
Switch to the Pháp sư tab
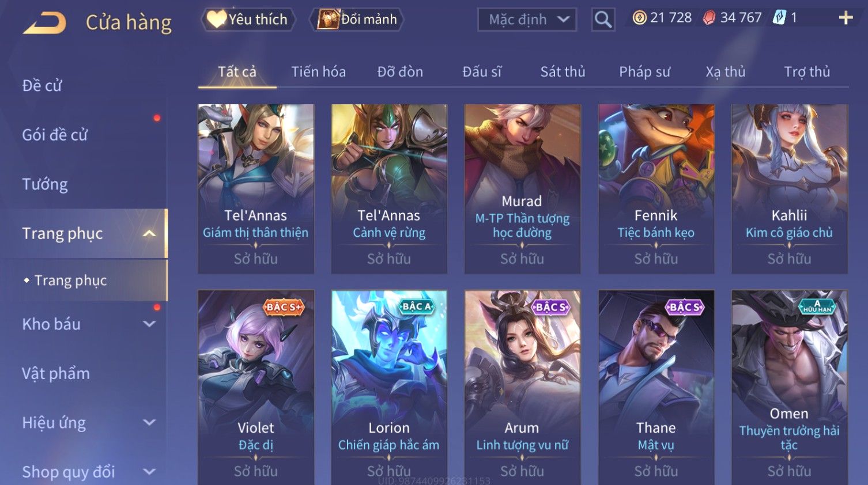644,72
